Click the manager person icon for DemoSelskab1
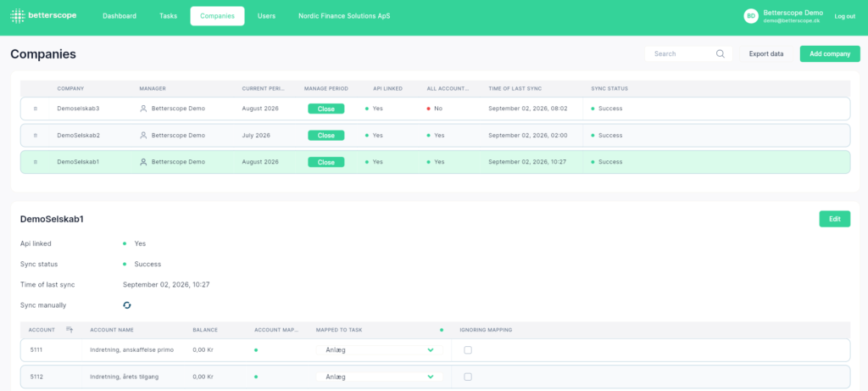 tap(143, 162)
